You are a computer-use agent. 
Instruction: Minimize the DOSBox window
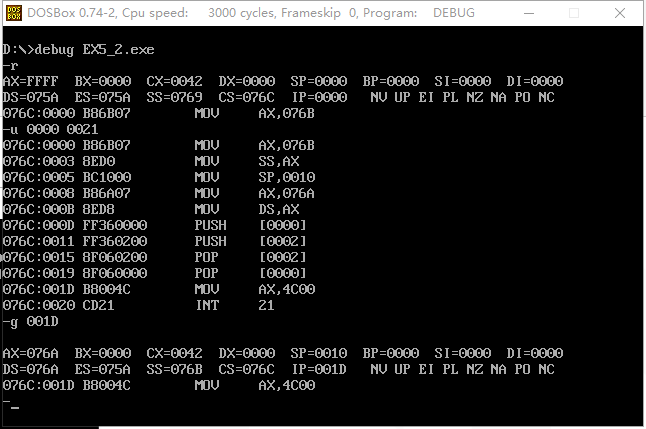[x=529, y=13]
